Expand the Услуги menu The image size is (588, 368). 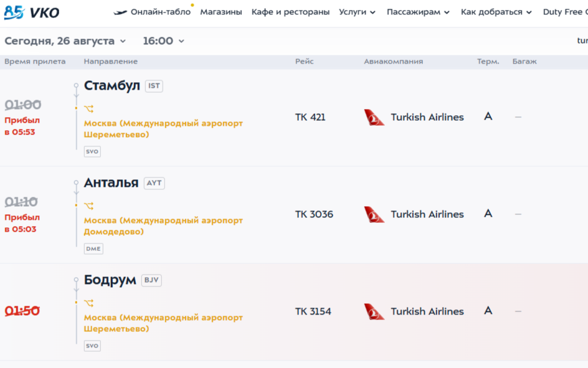pyautogui.click(x=357, y=12)
